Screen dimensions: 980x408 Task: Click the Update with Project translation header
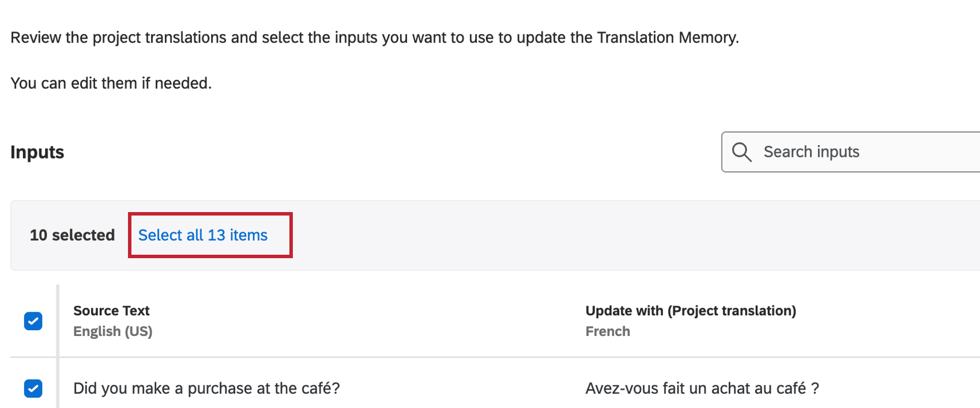pyautogui.click(x=691, y=311)
